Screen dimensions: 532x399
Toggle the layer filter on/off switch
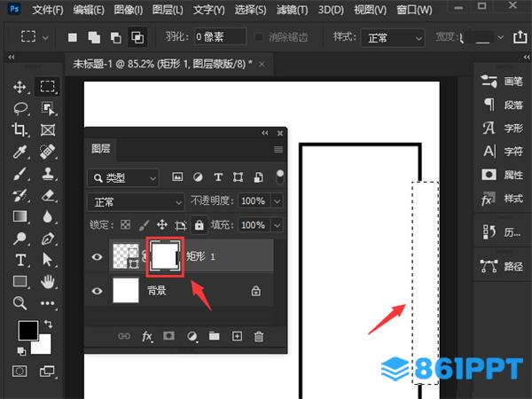(x=280, y=176)
